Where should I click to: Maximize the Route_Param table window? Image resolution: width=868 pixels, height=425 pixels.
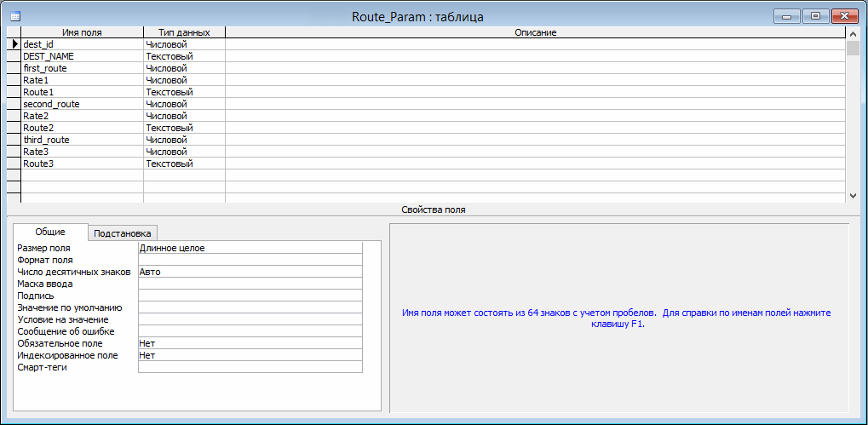pos(815,15)
